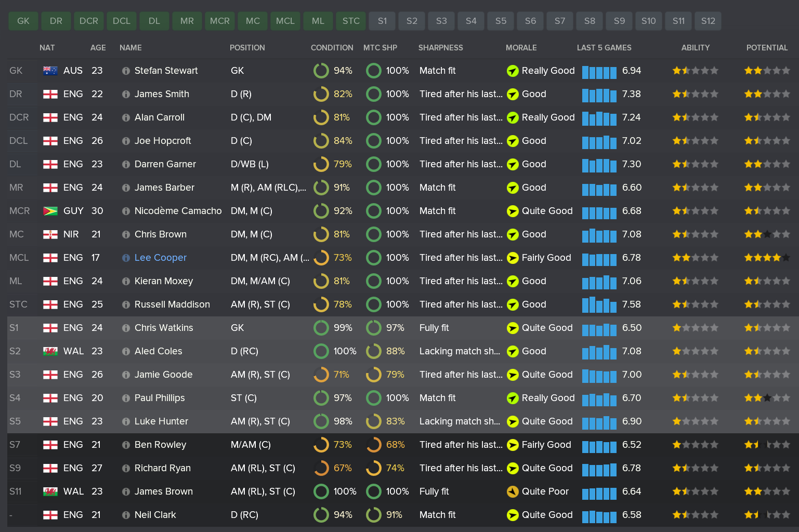Select the GK position tab
This screenshot has width=799, height=532.
23,21
